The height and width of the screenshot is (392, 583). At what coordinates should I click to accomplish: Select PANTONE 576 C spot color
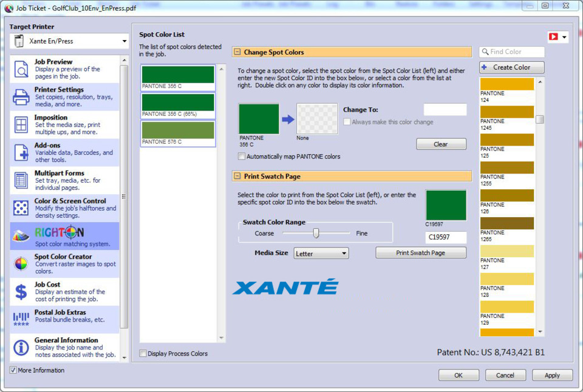point(178,133)
